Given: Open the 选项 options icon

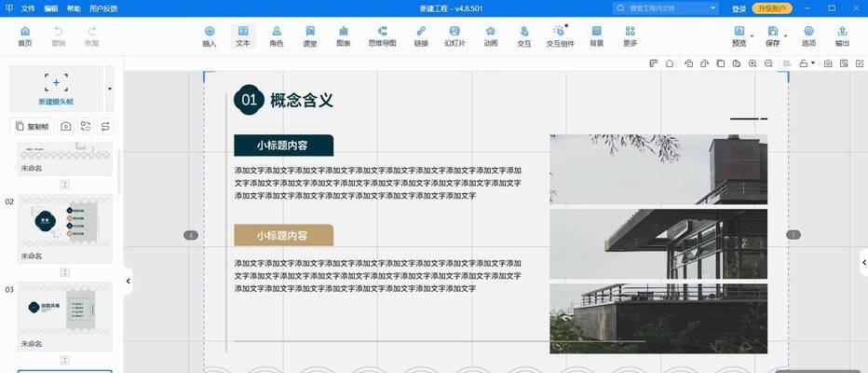Looking at the screenshot, I should click(808, 36).
